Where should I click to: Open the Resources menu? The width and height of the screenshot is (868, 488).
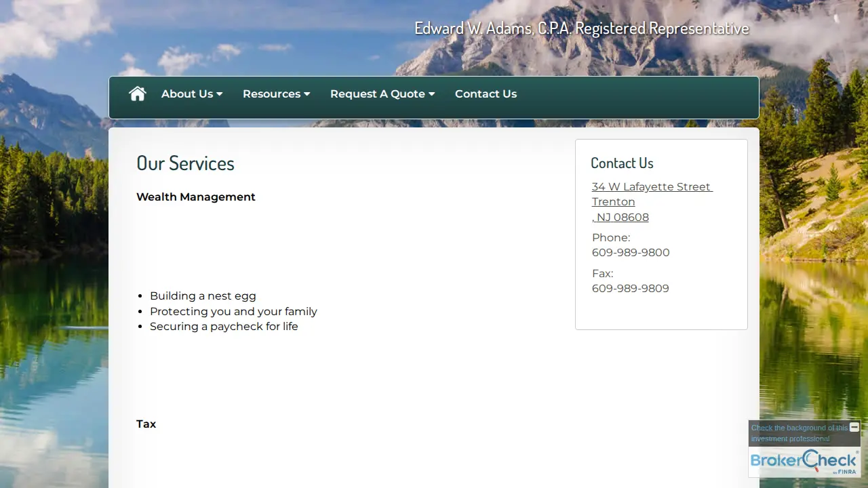coord(276,94)
